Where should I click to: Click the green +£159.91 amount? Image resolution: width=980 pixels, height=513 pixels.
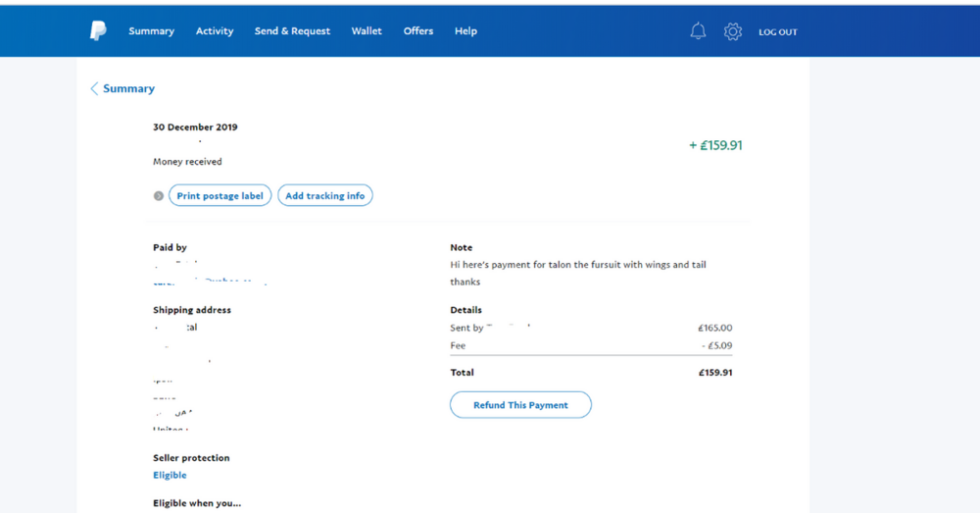[x=715, y=145]
